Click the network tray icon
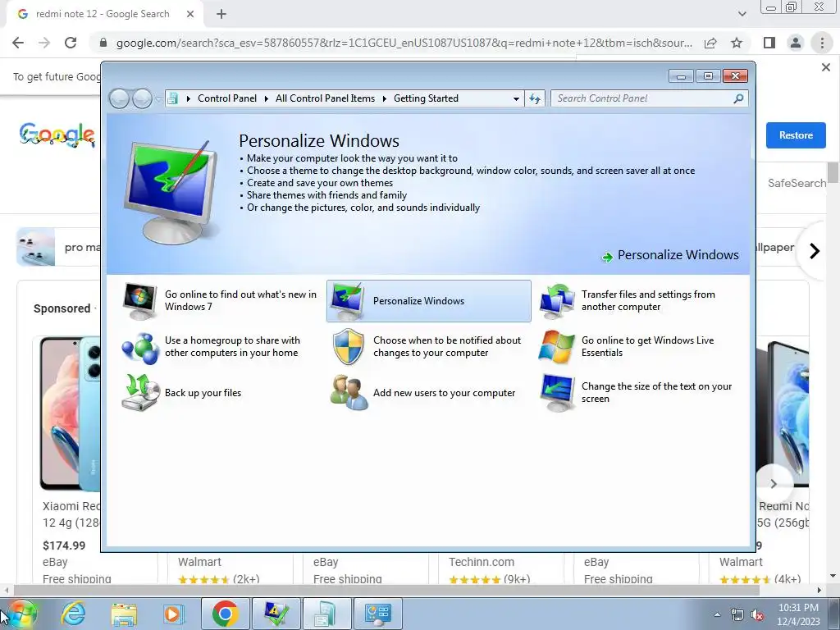The height and width of the screenshot is (630, 840). (x=737, y=614)
